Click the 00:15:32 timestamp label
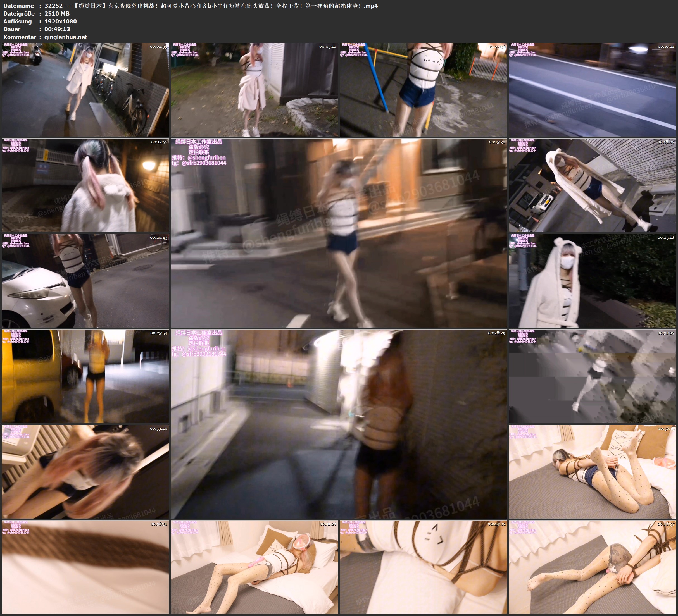Image resolution: width=678 pixels, height=616 pixels. (x=497, y=142)
